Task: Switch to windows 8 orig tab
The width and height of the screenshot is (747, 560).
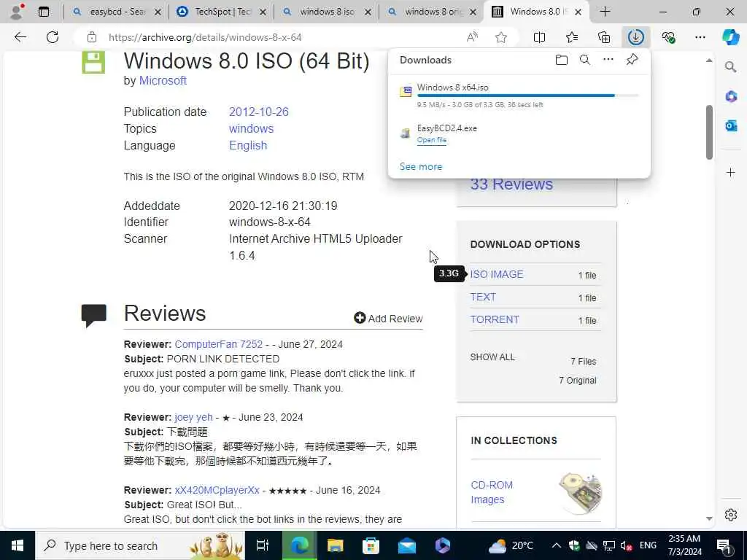Action: click(x=432, y=12)
